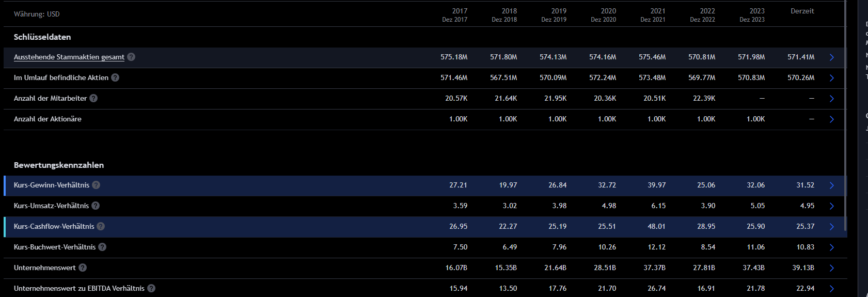Click question mark next to Anzahl der Mitarbeiter
Screen dimensions: 868x297
click(x=93, y=98)
